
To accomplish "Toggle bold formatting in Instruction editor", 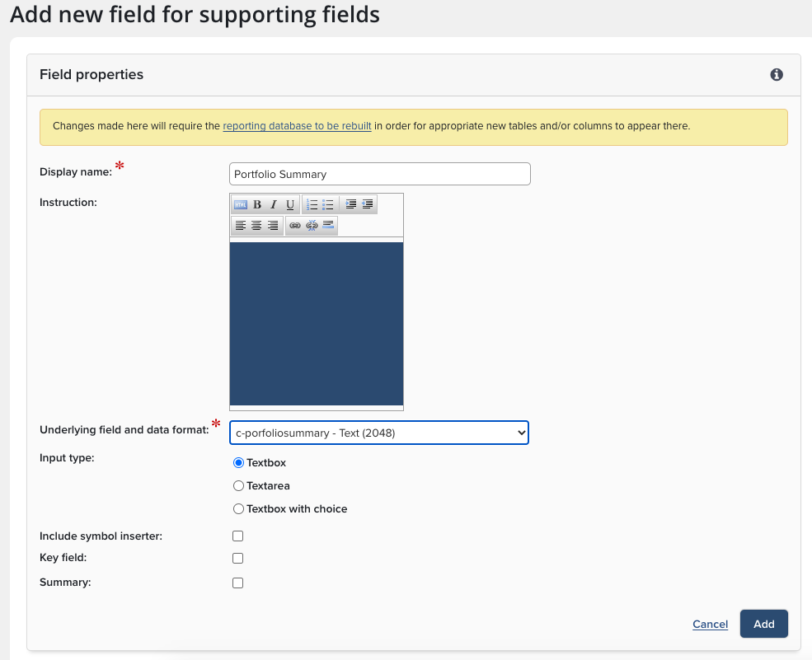I will [257, 204].
